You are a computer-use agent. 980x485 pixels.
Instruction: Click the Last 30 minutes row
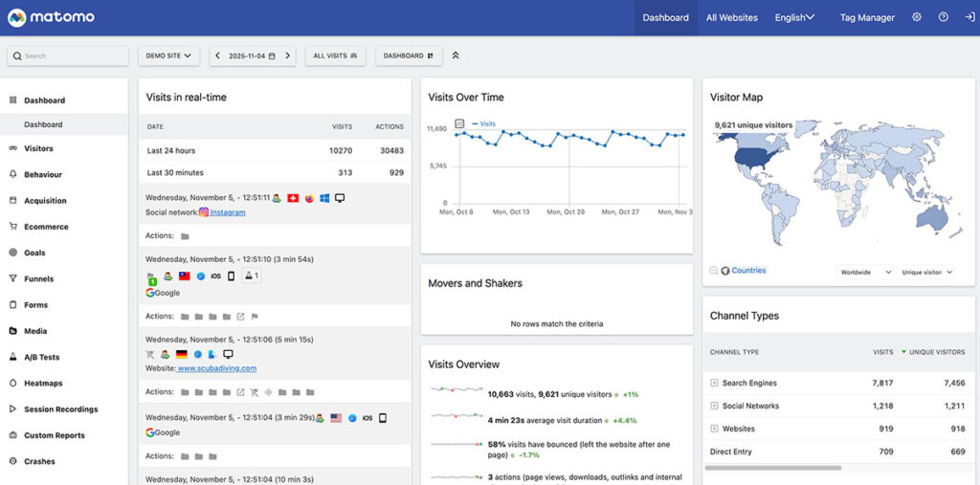coord(275,172)
